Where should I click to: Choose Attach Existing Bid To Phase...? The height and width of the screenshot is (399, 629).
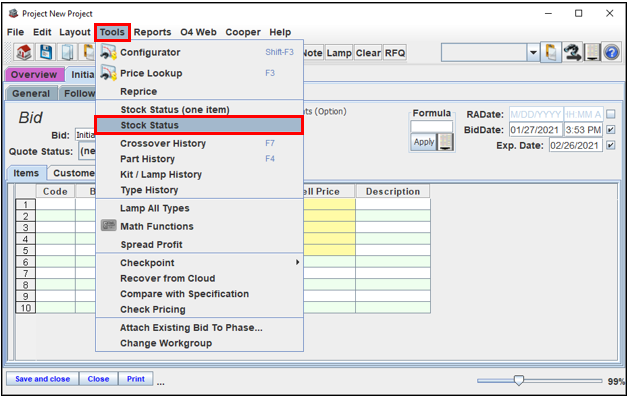(199, 327)
